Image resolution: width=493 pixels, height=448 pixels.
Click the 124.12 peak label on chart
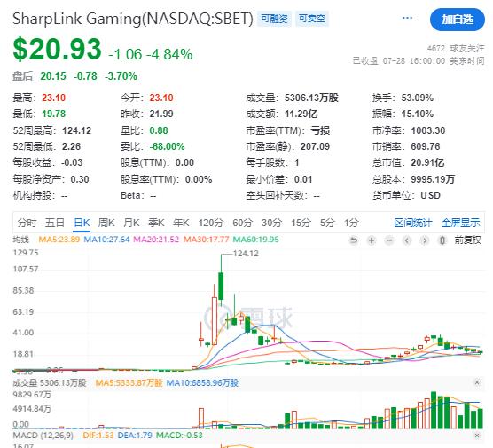coord(246,254)
